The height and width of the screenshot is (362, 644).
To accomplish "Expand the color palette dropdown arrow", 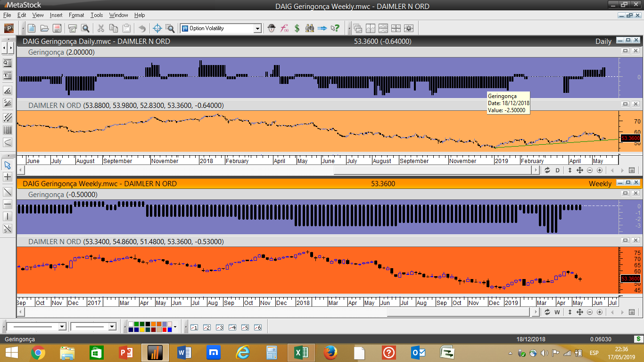I will pos(175,327).
